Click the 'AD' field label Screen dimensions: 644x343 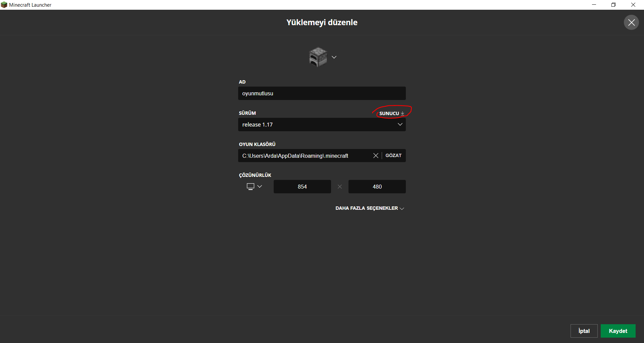click(x=242, y=82)
